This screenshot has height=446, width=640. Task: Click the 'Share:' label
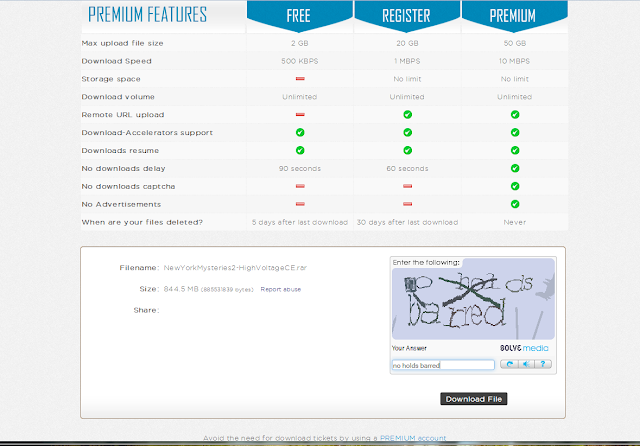coord(146,310)
